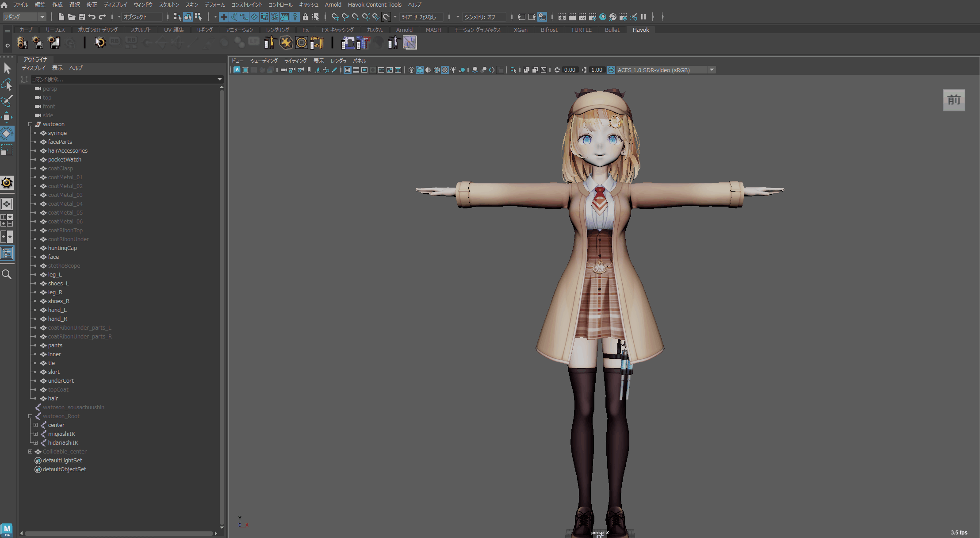
Task: Open the Outliner command search dropdown arrow
Action: (x=220, y=79)
